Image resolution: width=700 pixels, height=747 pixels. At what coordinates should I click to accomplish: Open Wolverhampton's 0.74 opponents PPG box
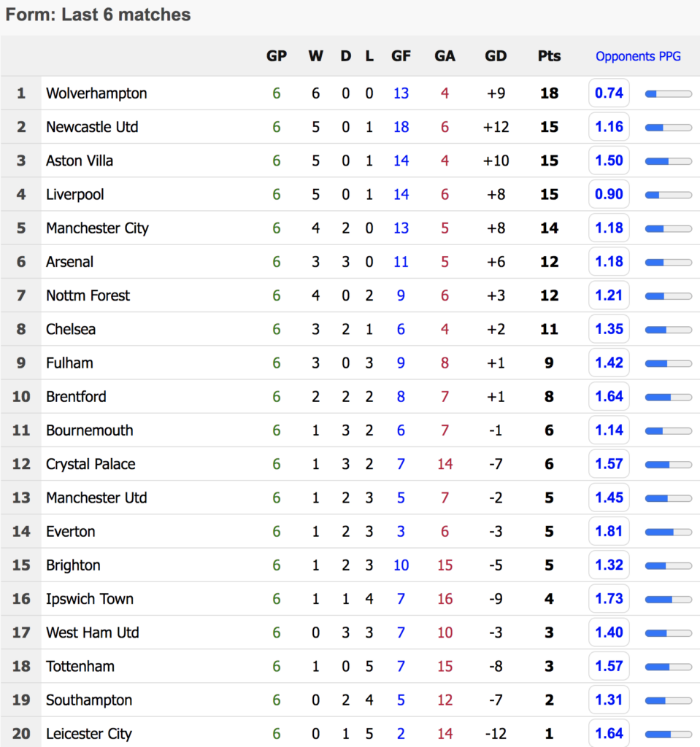pyautogui.click(x=609, y=93)
